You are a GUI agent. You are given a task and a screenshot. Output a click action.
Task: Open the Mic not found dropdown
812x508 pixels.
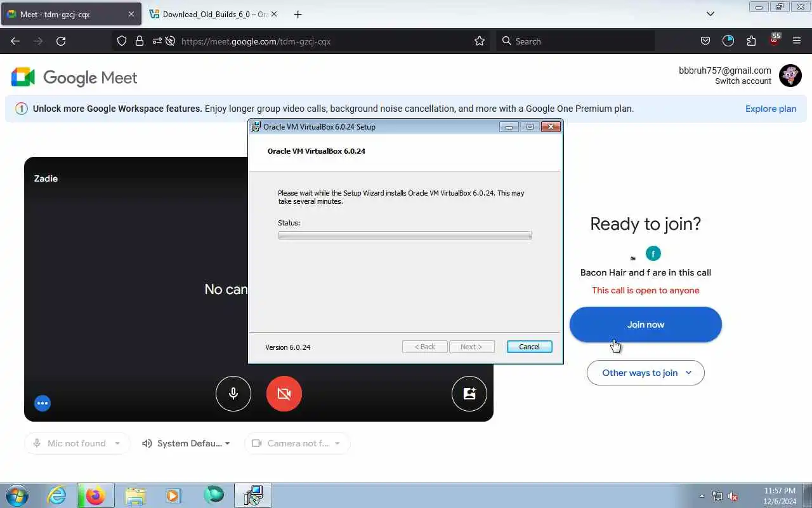pos(77,443)
